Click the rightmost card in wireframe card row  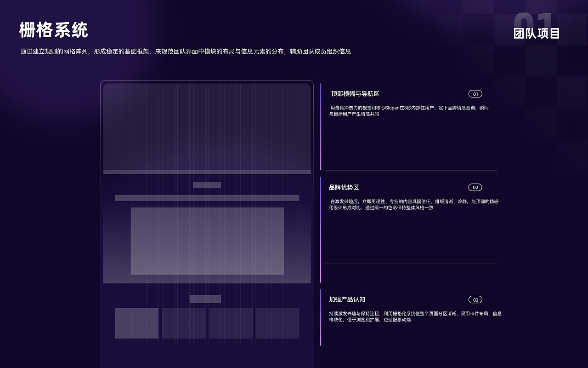pos(277,323)
